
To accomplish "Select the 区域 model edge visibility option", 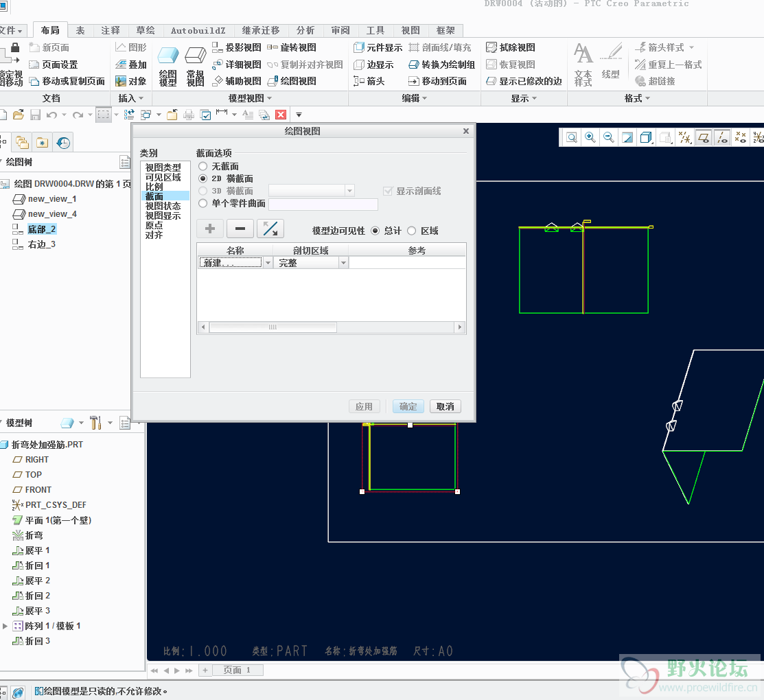I will point(412,231).
